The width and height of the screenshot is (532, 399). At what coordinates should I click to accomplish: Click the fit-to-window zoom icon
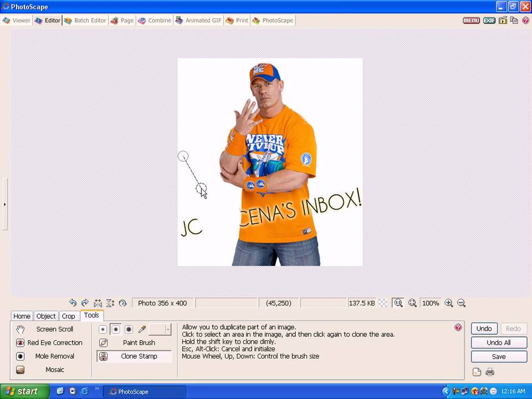(412, 303)
